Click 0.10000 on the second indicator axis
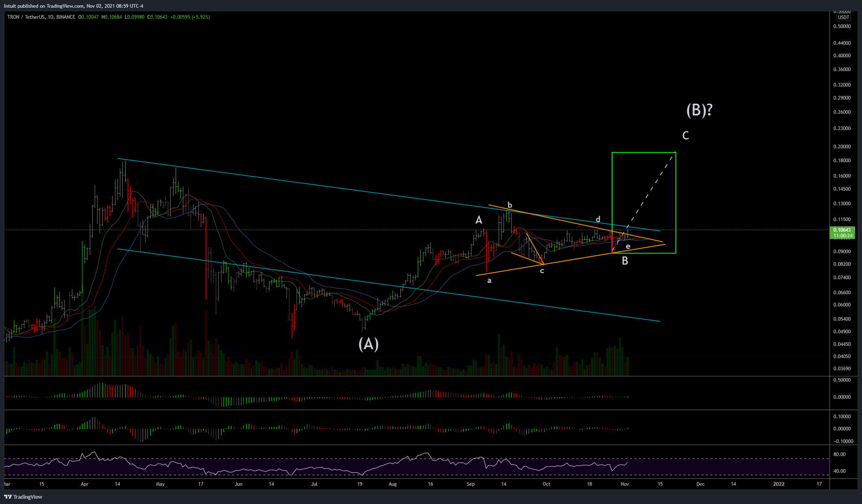Viewport: 862px width, 504px height. coord(842,417)
